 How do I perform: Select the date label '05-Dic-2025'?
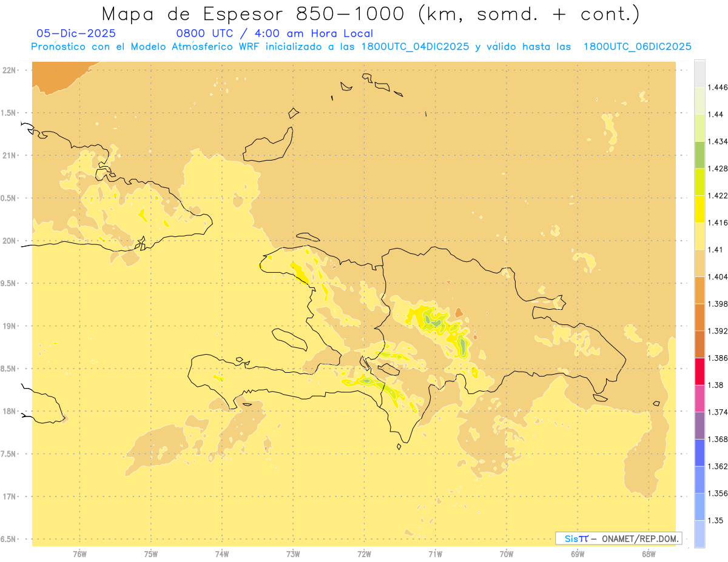pyautogui.click(x=76, y=34)
